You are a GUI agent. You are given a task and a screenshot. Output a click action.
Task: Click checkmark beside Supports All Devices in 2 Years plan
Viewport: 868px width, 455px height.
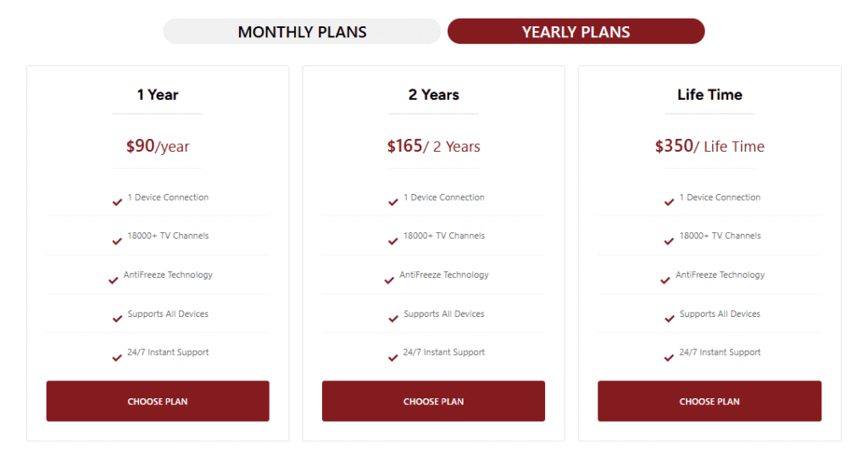pyautogui.click(x=393, y=319)
